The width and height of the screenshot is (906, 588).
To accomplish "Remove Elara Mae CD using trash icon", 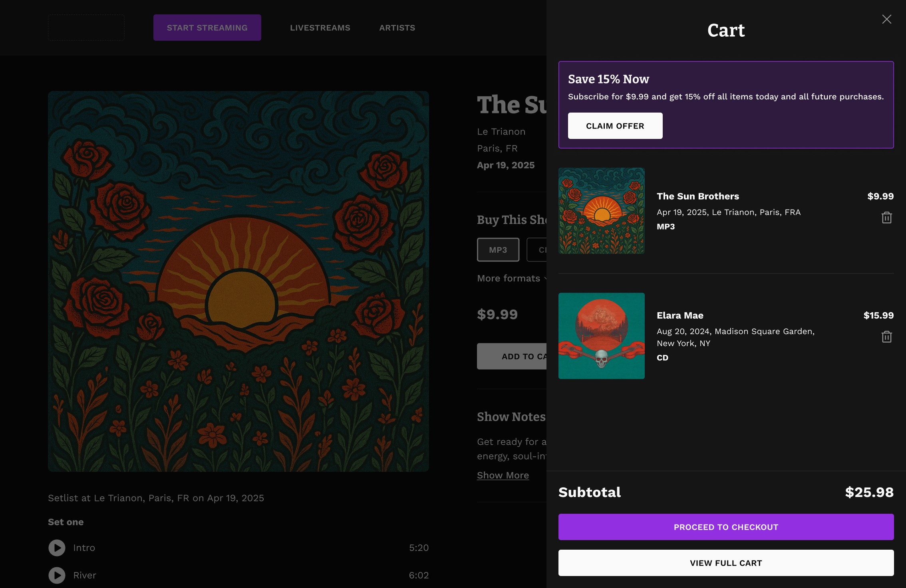I will point(886,337).
